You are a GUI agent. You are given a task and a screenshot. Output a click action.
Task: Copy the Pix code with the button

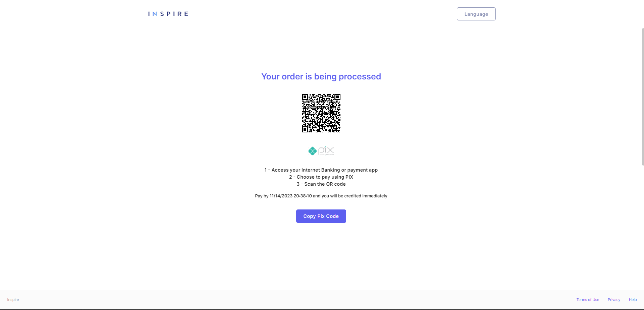pos(321,216)
